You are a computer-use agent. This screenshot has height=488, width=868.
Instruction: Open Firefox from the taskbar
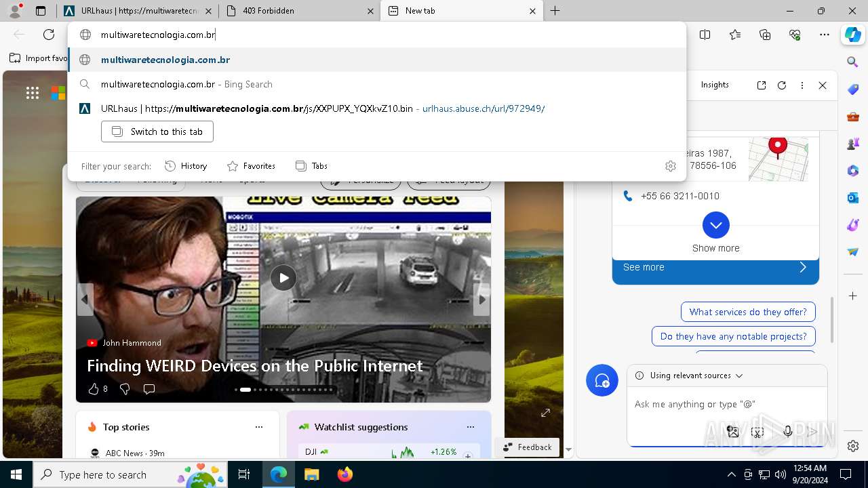coord(345,474)
